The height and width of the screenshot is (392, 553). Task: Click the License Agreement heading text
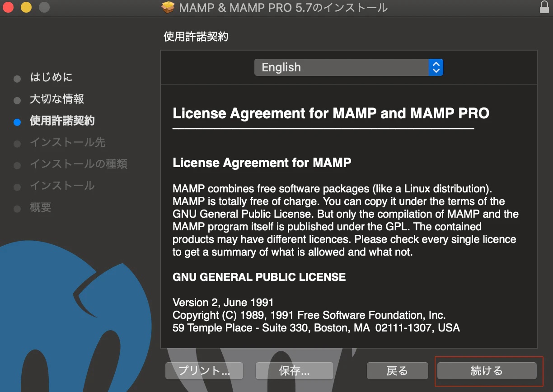331,113
